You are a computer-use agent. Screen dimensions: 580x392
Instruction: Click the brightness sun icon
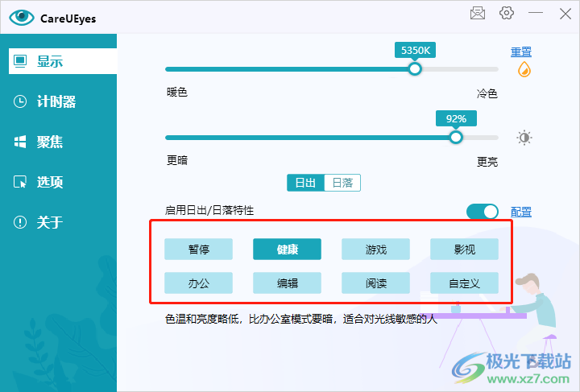[524, 138]
